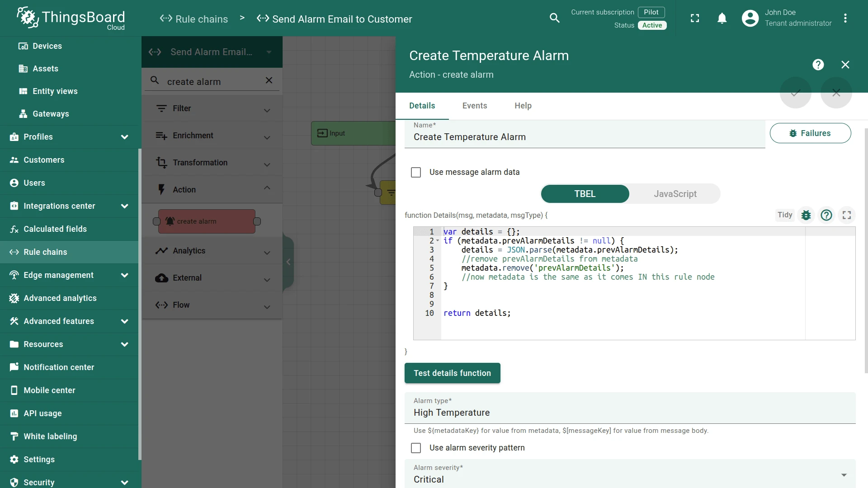Collapse the node library side panel
Viewport: 868px width, 488px height.
(x=288, y=262)
